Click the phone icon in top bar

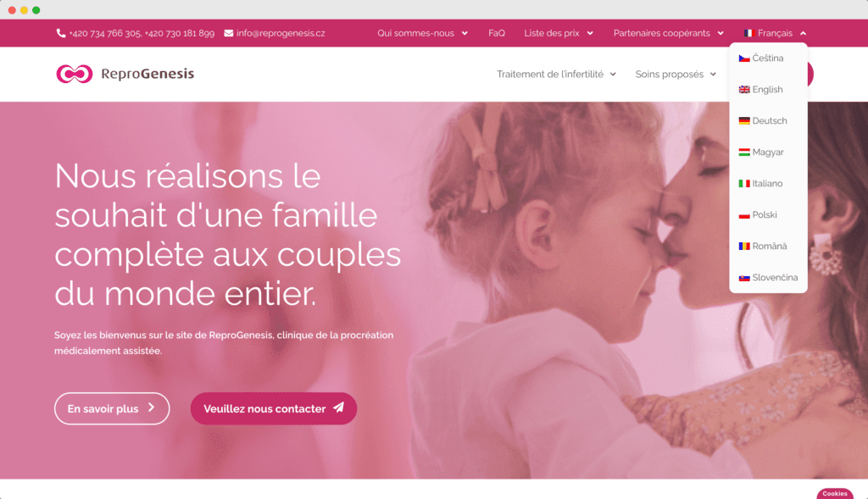(x=61, y=33)
